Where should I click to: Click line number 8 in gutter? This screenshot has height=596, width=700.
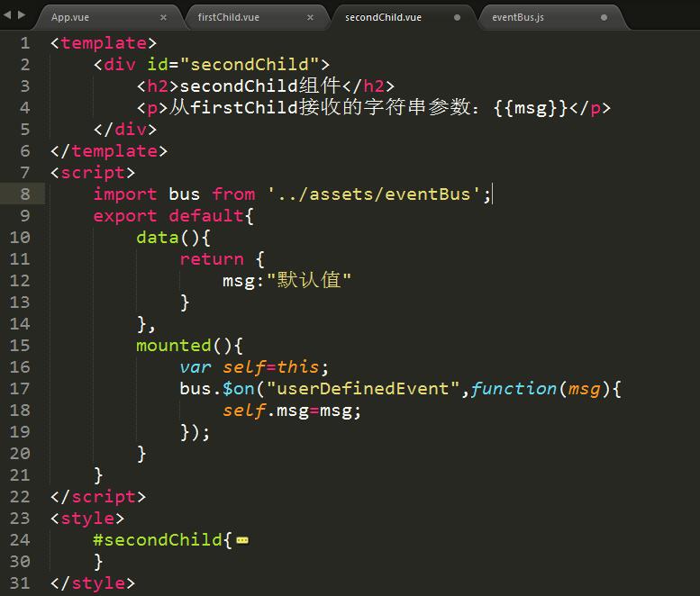click(x=25, y=194)
